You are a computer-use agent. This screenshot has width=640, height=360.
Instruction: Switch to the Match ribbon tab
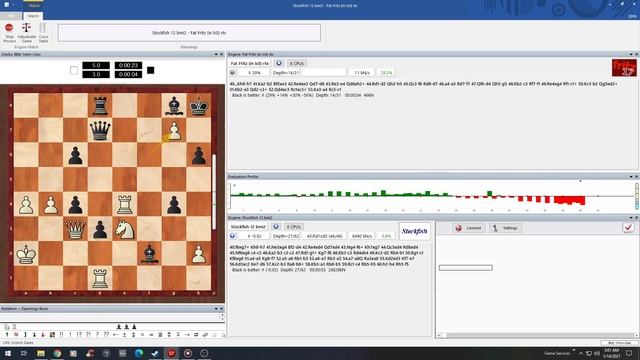click(33, 16)
